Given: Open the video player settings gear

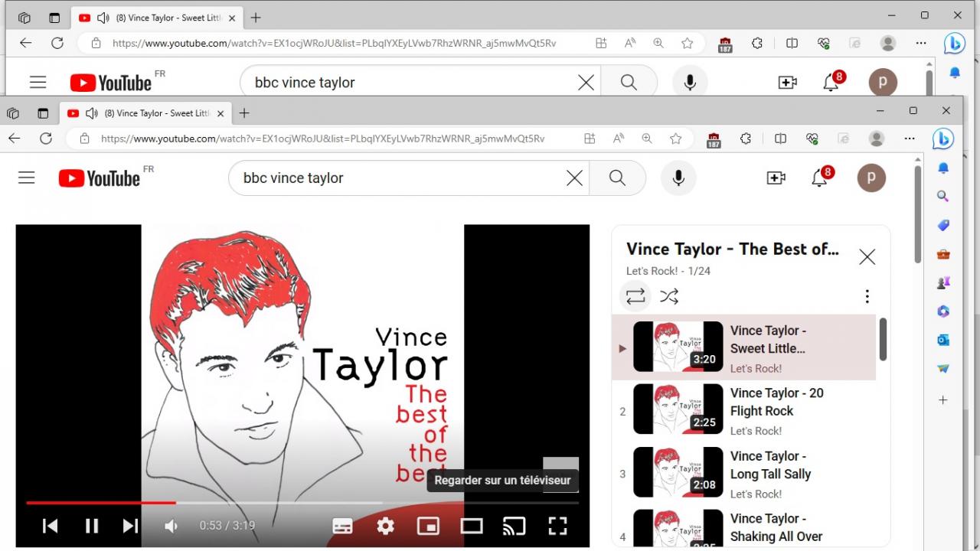Looking at the screenshot, I should tap(385, 526).
